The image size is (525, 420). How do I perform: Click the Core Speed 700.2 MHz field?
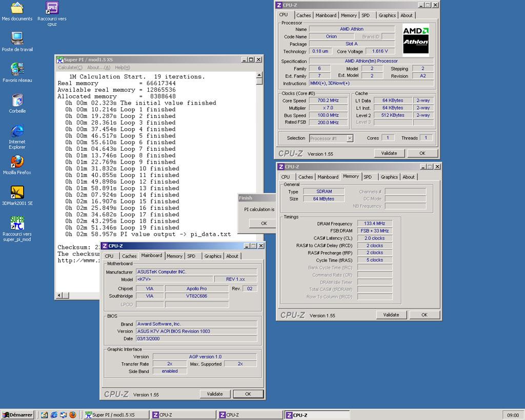[x=328, y=101]
